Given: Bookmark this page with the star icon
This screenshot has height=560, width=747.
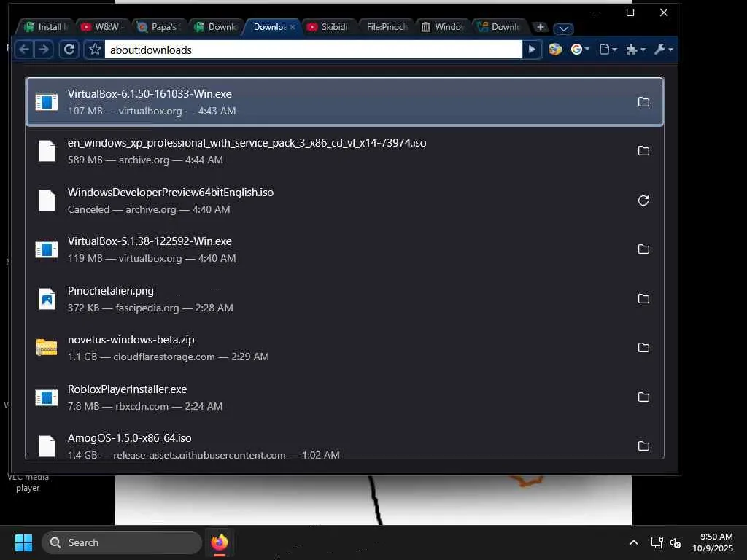Looking at the screenshot, I should point(95,50).
